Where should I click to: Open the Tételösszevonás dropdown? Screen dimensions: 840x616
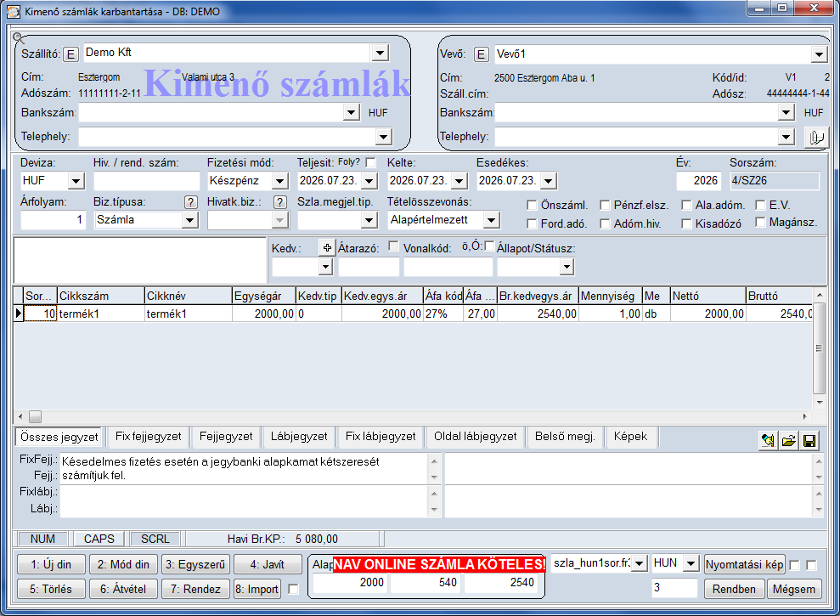491,220
